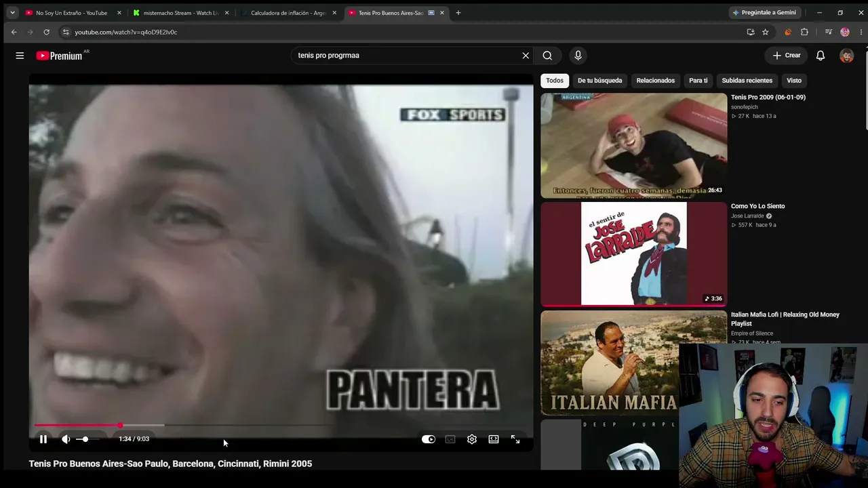Open the player settings gear
Image resolution: width=868 pixels, height=488 pixels.
click(x=472, y=439)
